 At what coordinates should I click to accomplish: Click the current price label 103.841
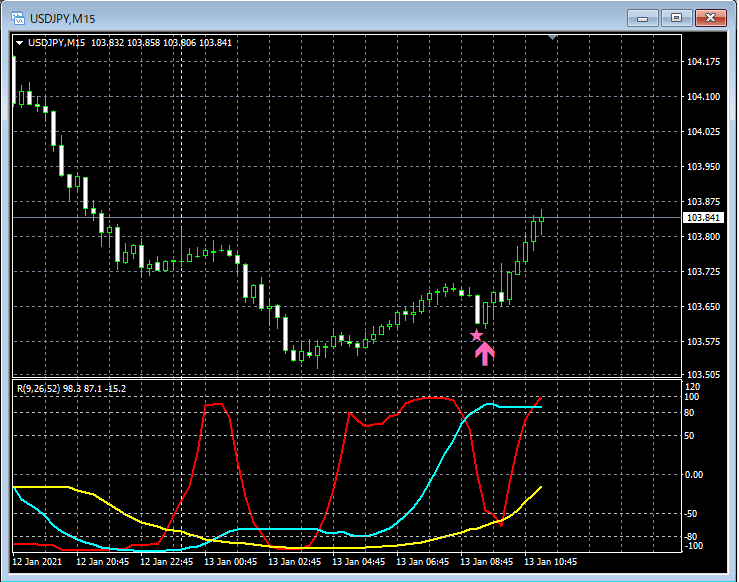tap(702, 218)
